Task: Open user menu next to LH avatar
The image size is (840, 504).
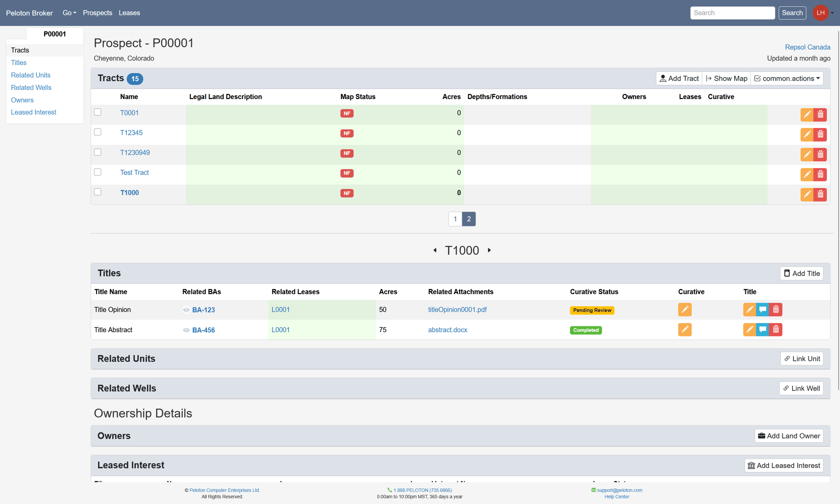Action: click(x=832, y=13)
